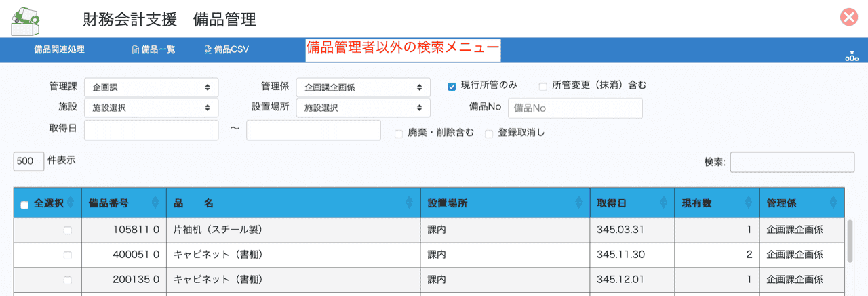The height and width of the screenshot is (296, 868).
Task: Open the 設置場所 dropdown selector
Action: click(x=363, y=108)
